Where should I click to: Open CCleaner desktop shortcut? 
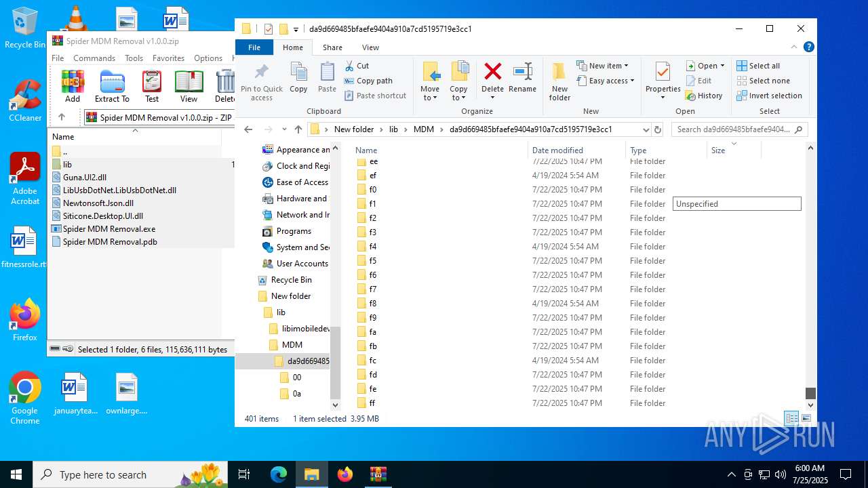click(x=25, y=100)
